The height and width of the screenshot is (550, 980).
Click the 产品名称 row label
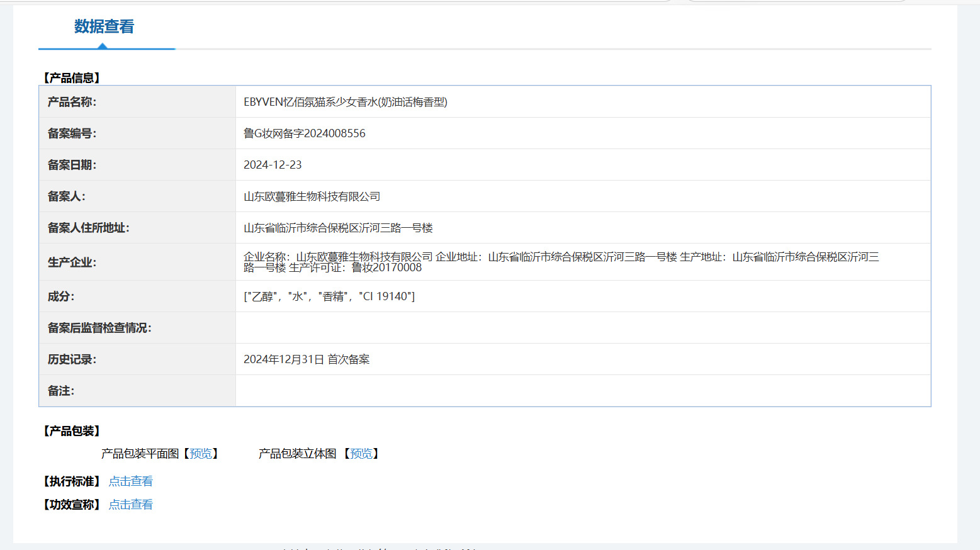pyautogui.click(x=72, y=102)
